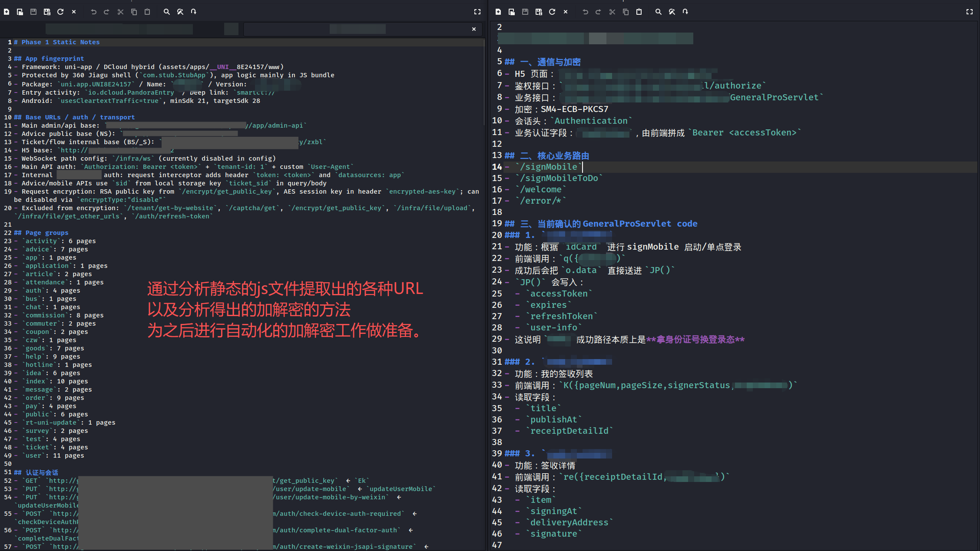The image size is (980, 551).
Task: Click the '## 认证与会话' heading
Action: (36, 472)
